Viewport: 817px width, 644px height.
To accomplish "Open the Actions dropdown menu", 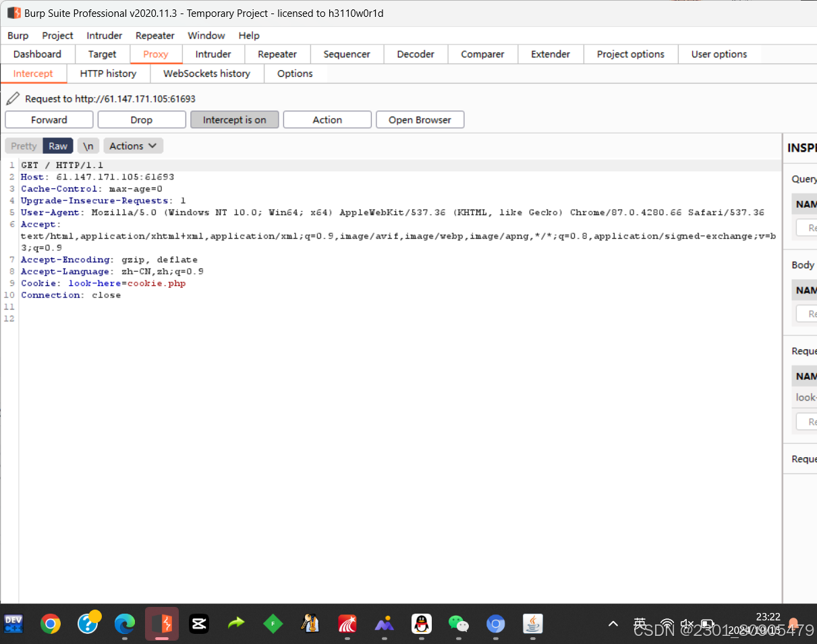I will click(133, 146).
